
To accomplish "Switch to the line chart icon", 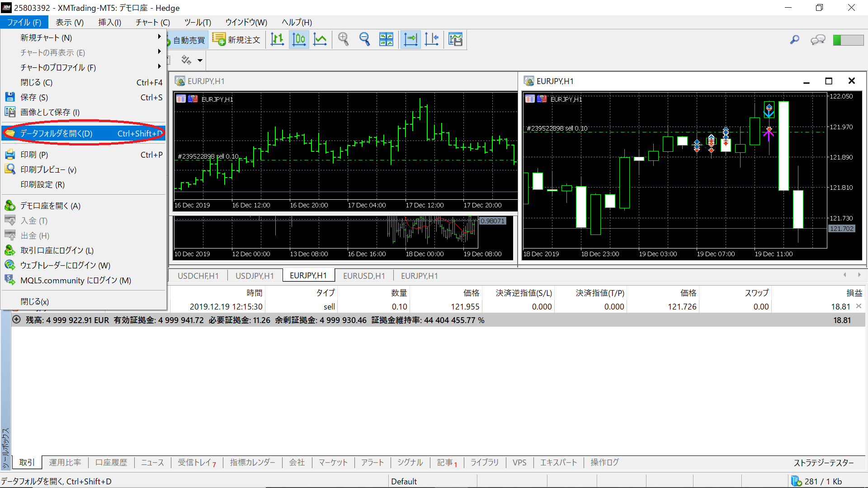I will click(320, 40).
